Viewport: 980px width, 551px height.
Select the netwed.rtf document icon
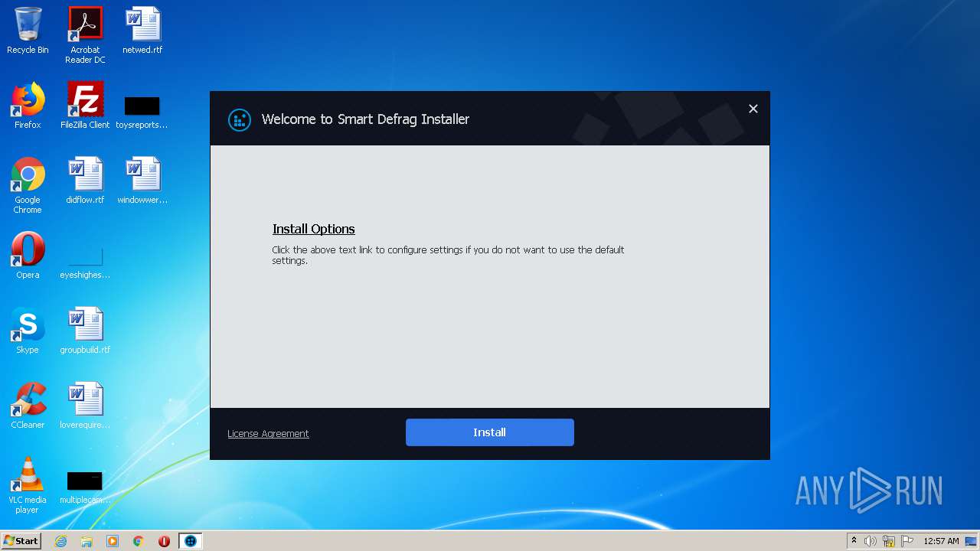(142, 31)
